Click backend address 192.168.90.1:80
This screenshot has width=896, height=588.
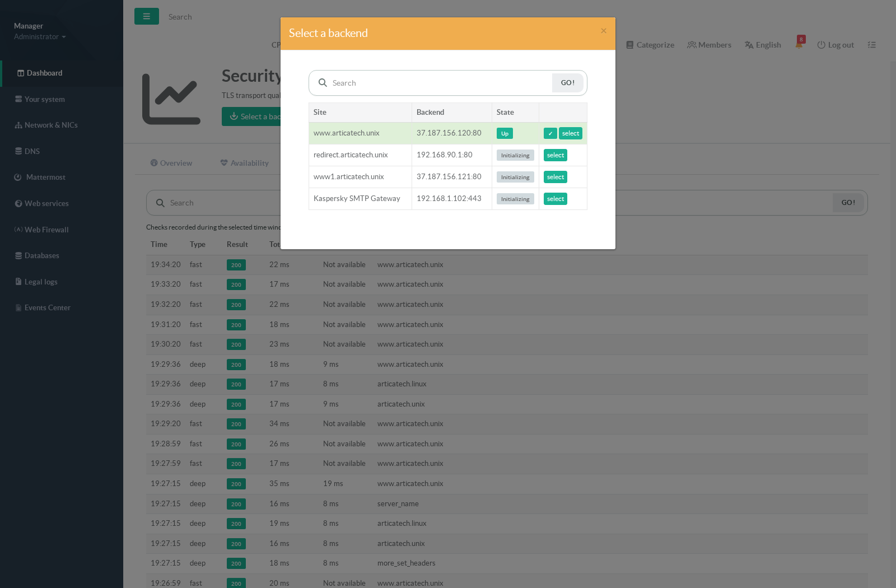[x=444, y=155]
